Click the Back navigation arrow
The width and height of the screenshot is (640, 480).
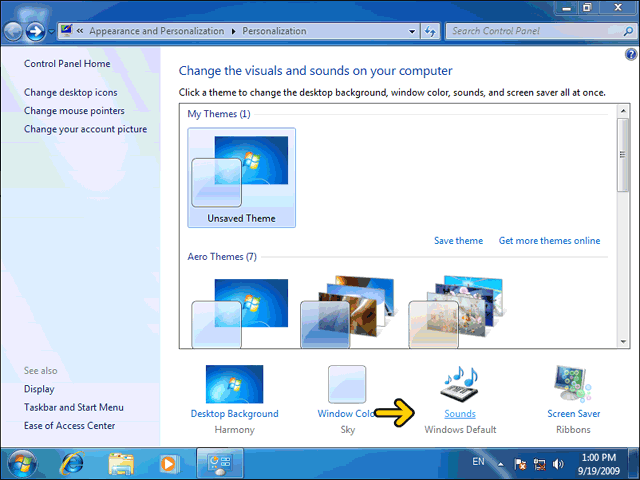click(13, 31)
